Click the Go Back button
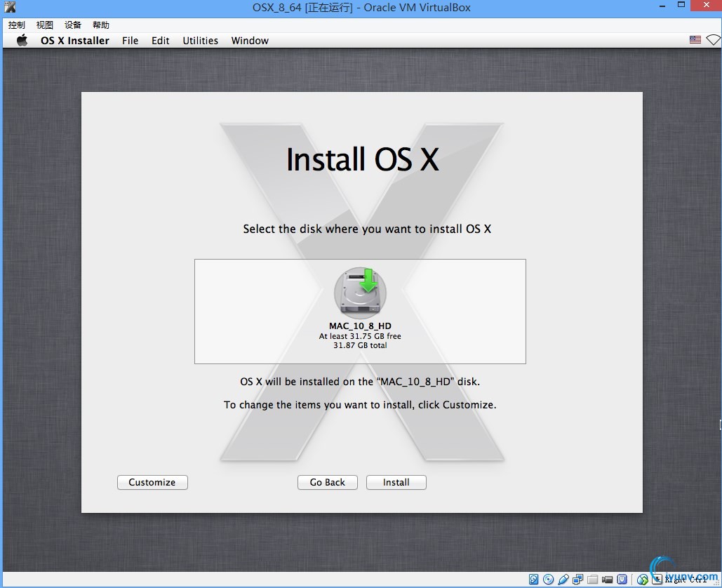This screenshot has width=722, height=588. [328, 482]
